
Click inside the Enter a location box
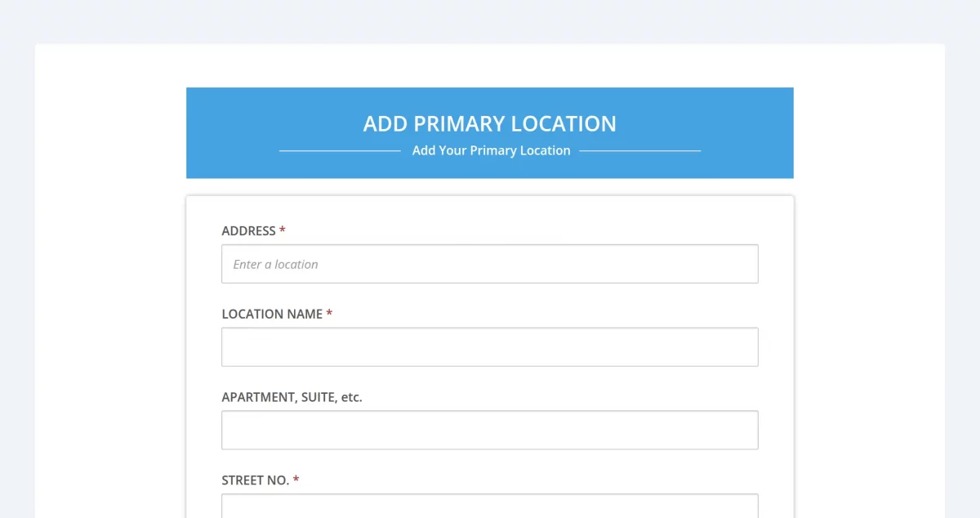pos(490,263)
